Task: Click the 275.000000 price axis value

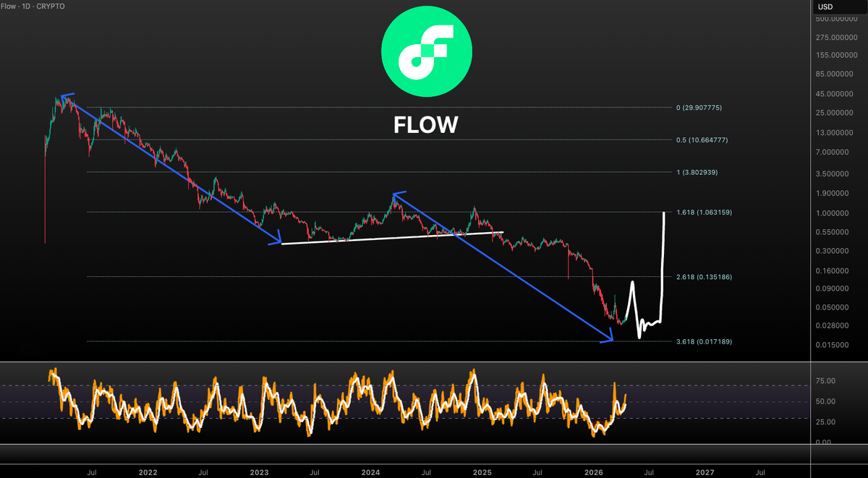Action: pos(836,37)
